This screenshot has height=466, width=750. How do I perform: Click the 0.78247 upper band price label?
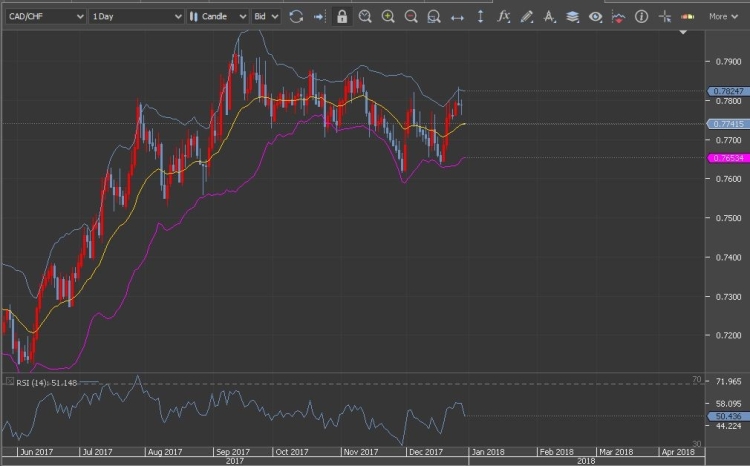(726, 91)
